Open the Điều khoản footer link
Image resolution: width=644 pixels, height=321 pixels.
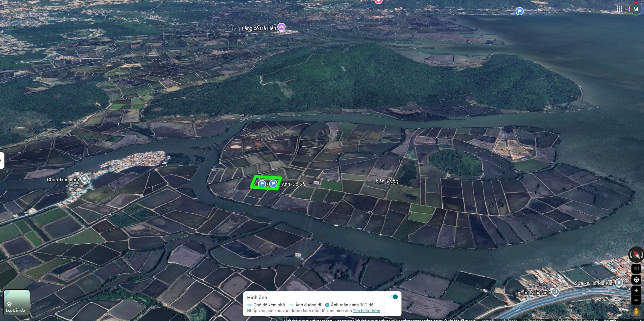508,320
